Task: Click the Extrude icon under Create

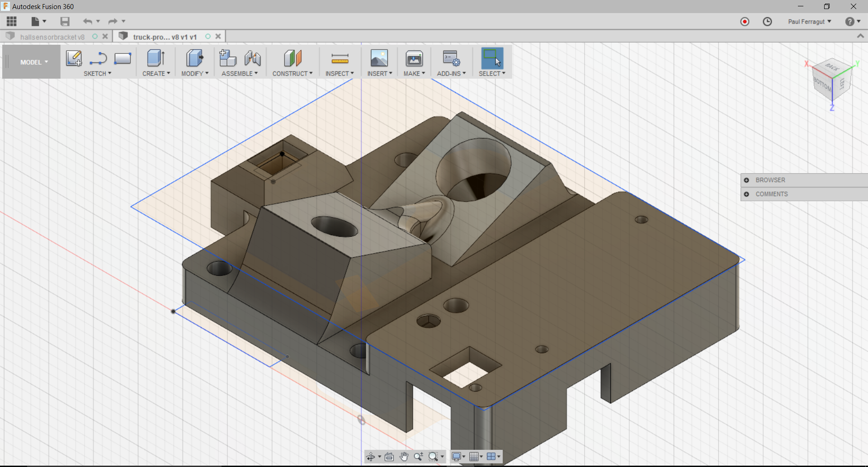Action: click(156, 58)
